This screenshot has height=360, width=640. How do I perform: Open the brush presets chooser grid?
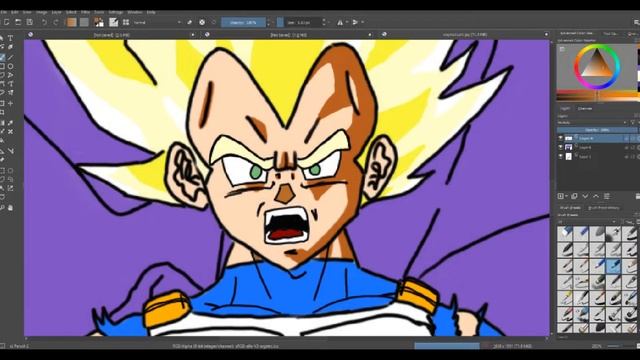pyautogui.click(x=126, y=22)
